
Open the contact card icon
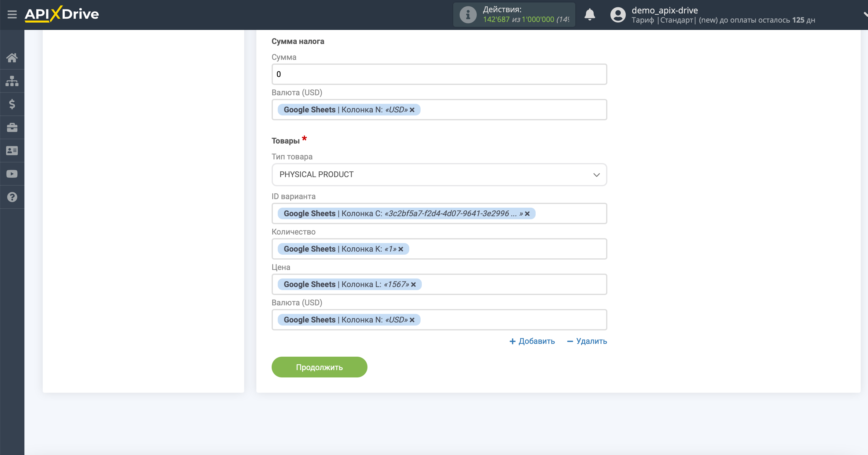[x=12, y=151]
